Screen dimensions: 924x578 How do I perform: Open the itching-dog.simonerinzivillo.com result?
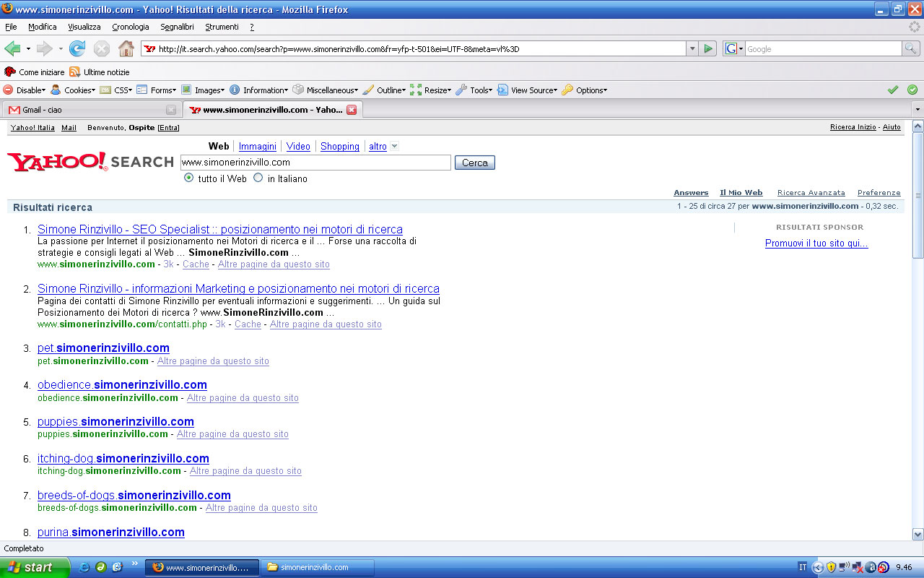pyautogui.click(x=123, y=458)
